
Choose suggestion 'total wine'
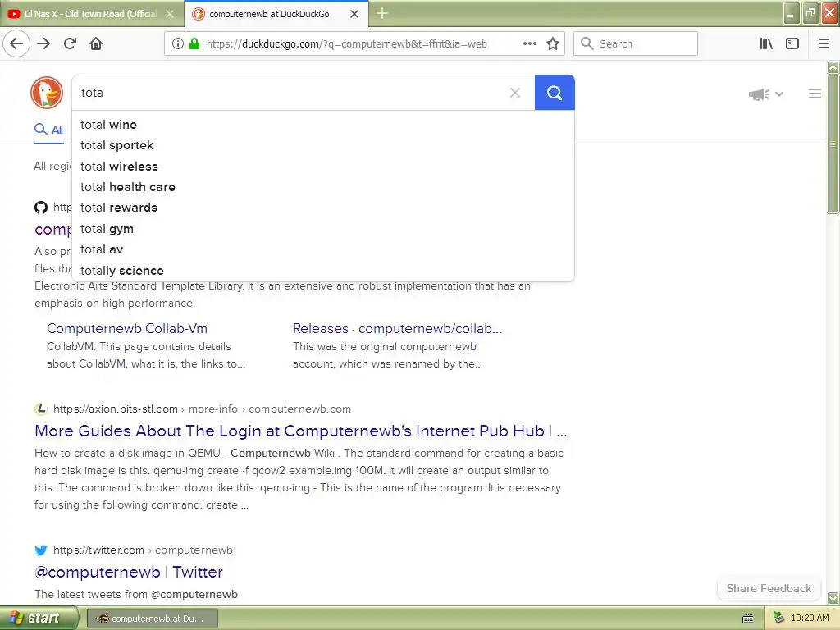[x=323, y=125]
